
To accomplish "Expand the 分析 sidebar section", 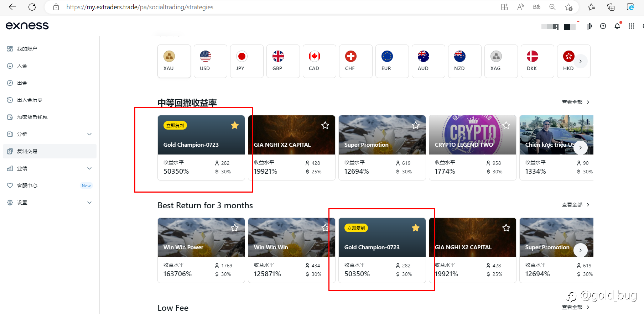I will [50, 134].
